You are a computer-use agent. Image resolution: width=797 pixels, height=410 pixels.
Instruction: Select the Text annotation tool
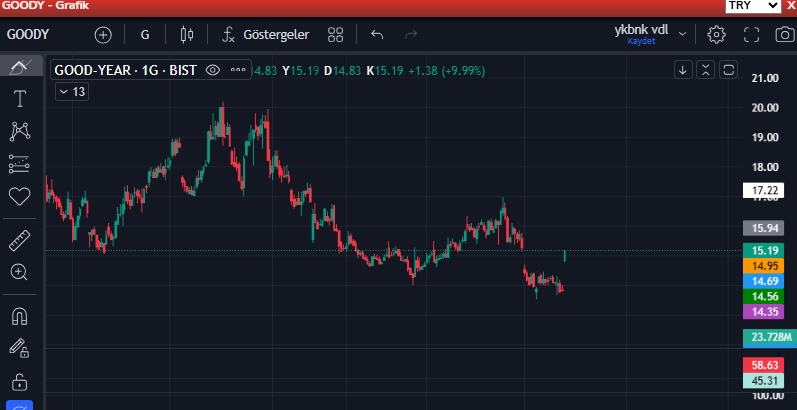20,99
